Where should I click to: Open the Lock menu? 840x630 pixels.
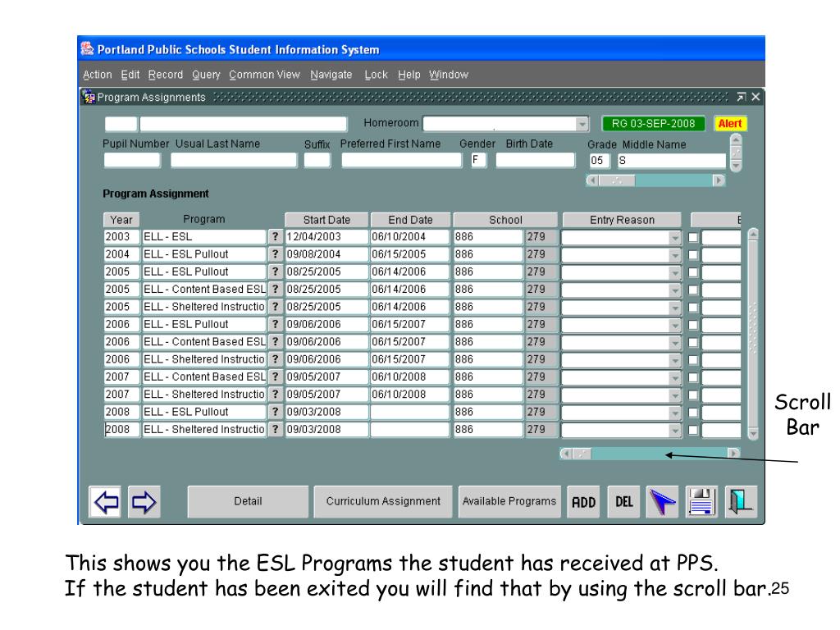click(376, 75)
